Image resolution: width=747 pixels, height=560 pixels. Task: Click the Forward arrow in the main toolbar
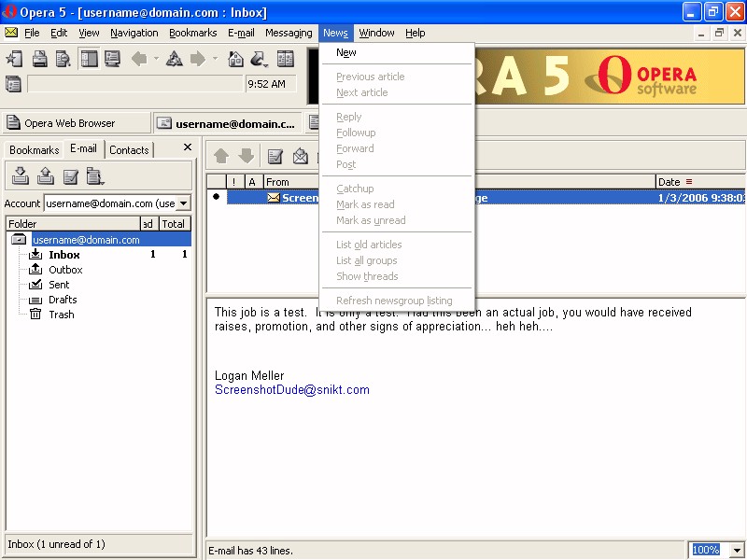pyautogui.click(x=198, y=60)
